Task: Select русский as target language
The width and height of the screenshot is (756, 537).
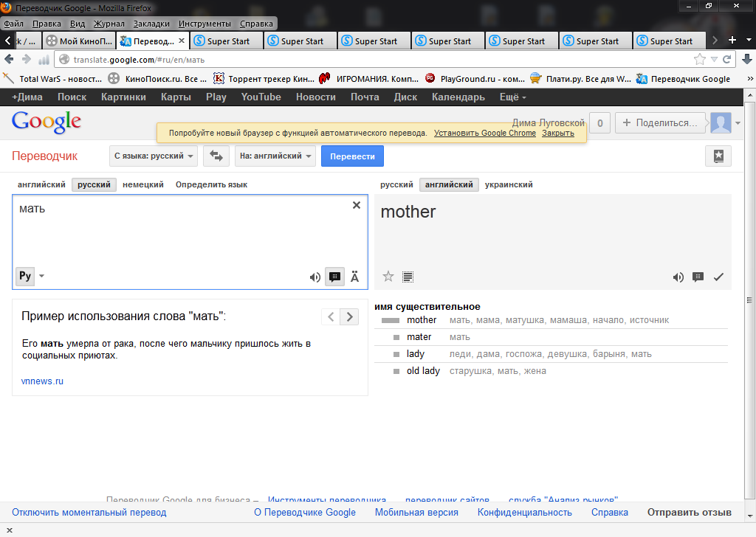Action: [x=396, y=184]
